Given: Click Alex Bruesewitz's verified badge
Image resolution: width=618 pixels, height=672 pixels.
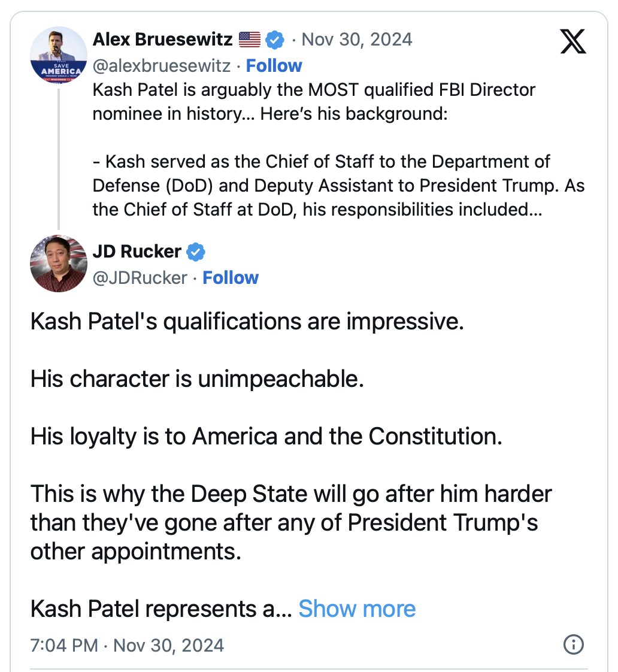Looking at the screenshot, I should (x=275, y=40).
